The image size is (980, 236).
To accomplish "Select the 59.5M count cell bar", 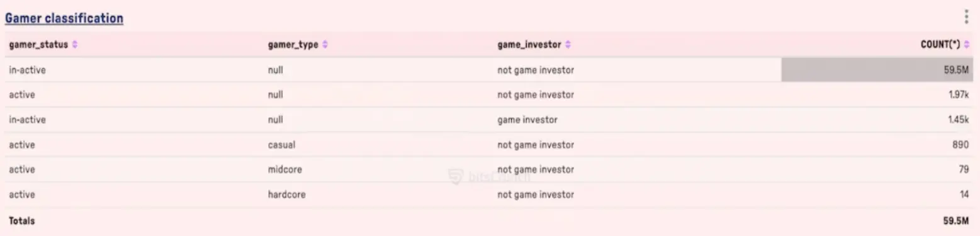I will point(877,70).
